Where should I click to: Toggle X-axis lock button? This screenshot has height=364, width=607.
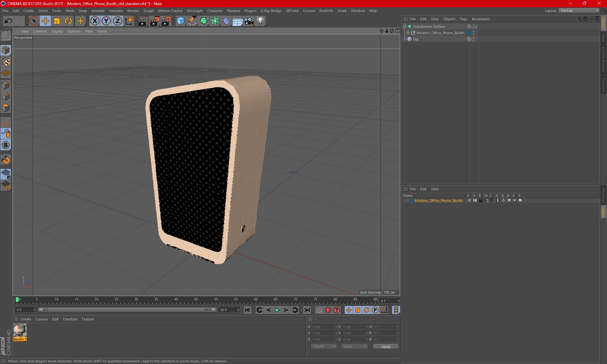(95, 21)
